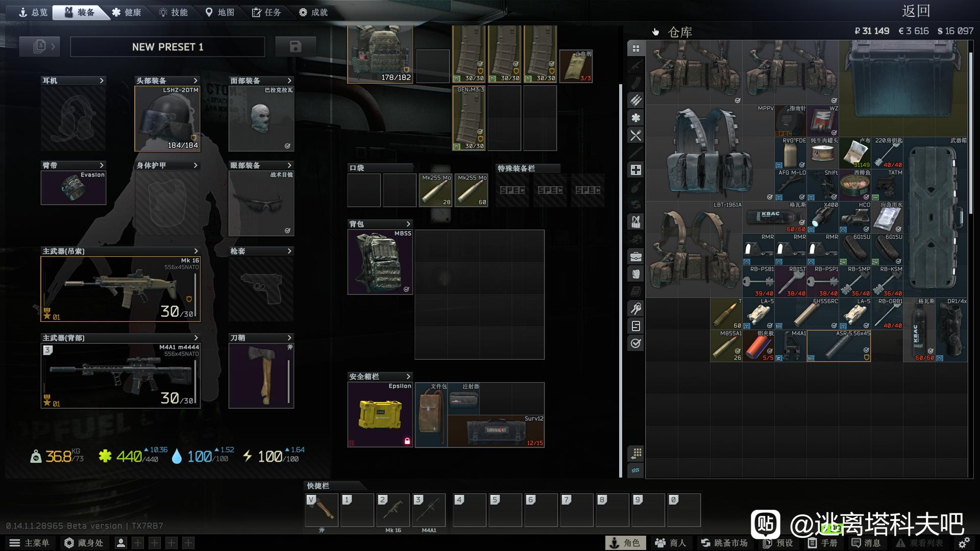This screenshot has width=980, height=551.
Task: Toggle the dimmed book info filter
Action: click(636, 291)
